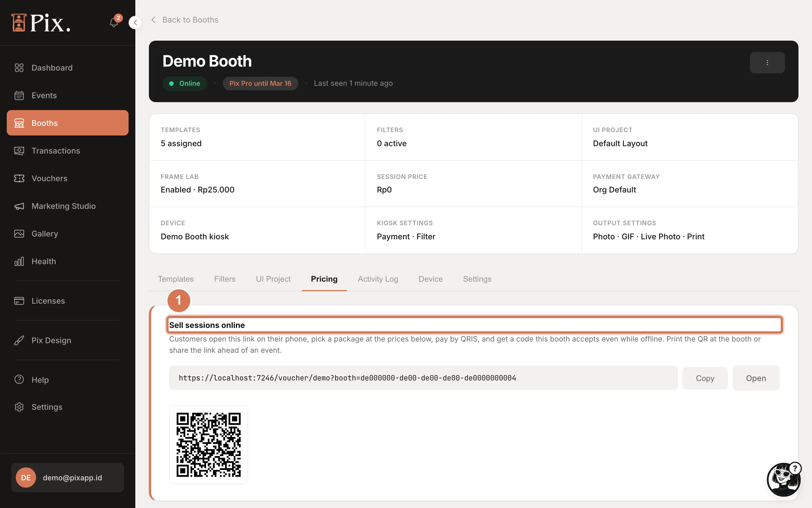
Task: Click the voucher QR code
Action: coord(209,444)
